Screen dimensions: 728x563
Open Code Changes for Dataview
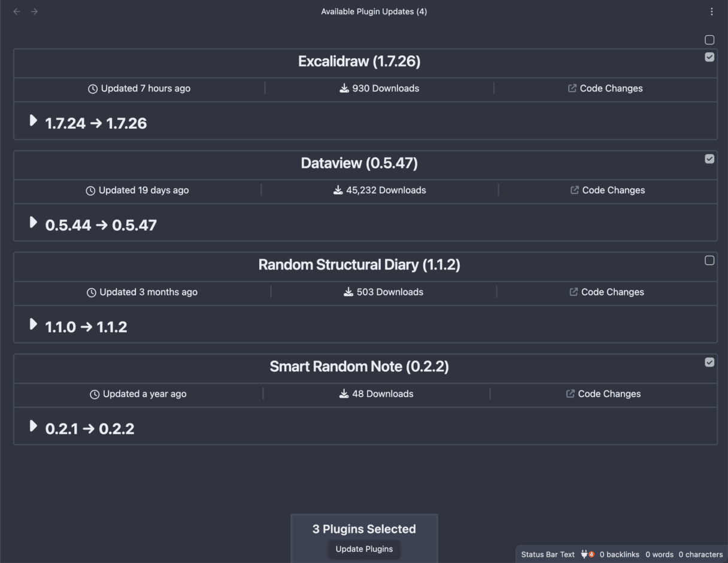pos(608,190)
